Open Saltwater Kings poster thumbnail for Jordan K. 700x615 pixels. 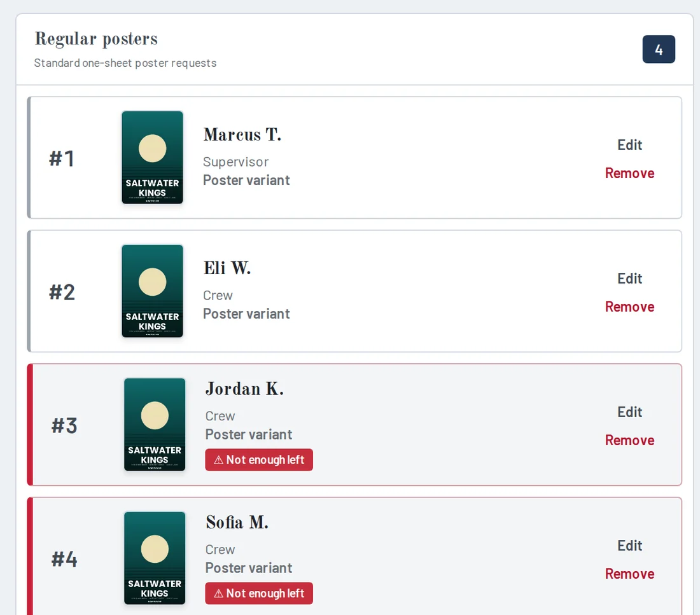point(155,424)
